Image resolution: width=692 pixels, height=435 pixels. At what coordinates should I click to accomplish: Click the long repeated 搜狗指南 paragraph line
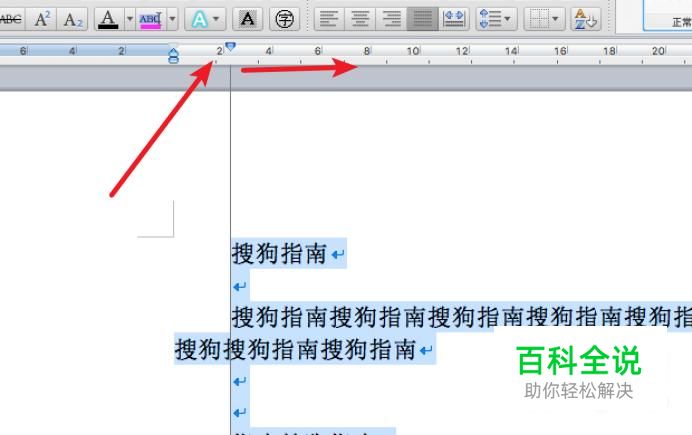(462, 317)
